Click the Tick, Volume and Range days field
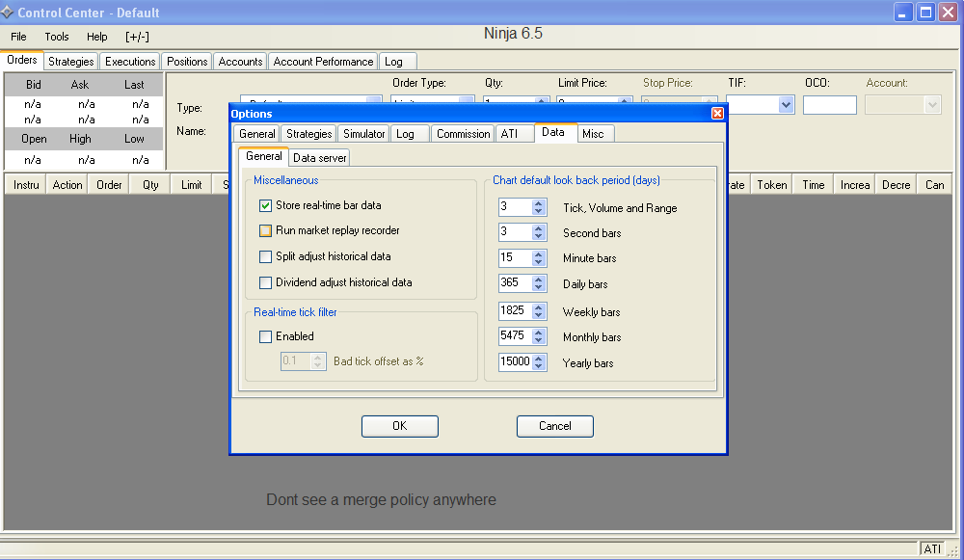 tap(515, 207)
